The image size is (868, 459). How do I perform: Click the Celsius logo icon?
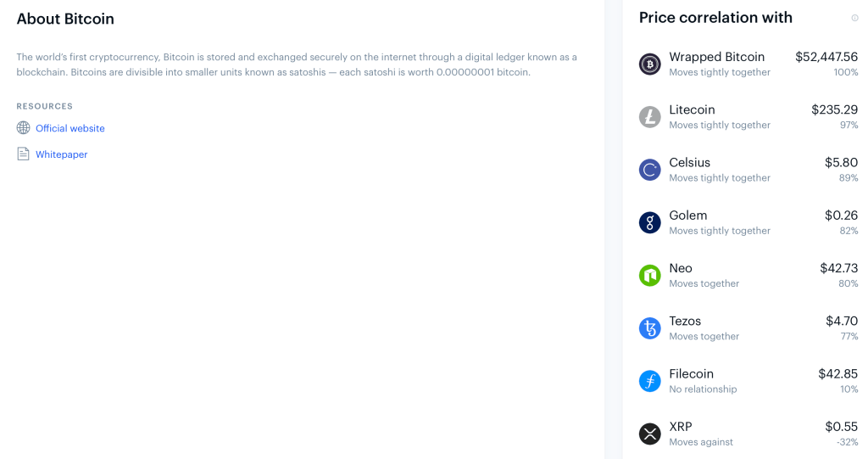pyautogui.click(x=650, y=170)
